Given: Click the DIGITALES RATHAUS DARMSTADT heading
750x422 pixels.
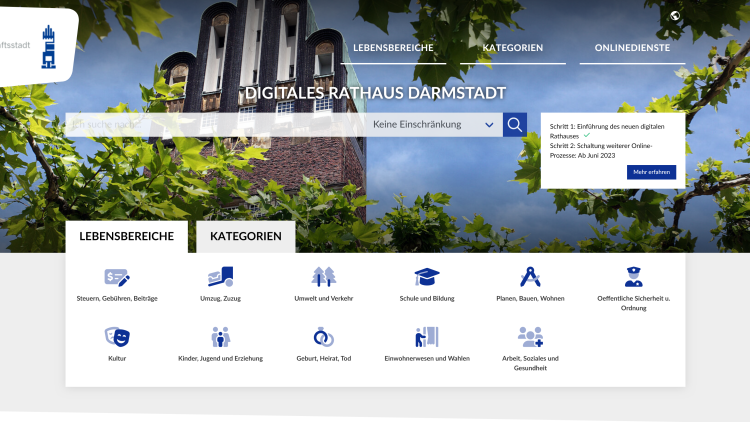Looking at the screenshot, I should 375,93.
